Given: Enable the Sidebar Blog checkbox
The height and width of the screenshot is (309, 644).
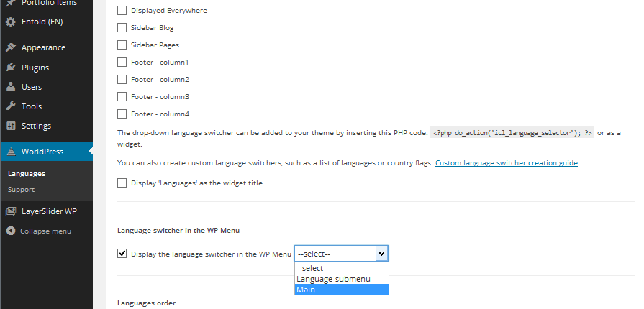Looking at the screenshot, I should tap(122, 27).
